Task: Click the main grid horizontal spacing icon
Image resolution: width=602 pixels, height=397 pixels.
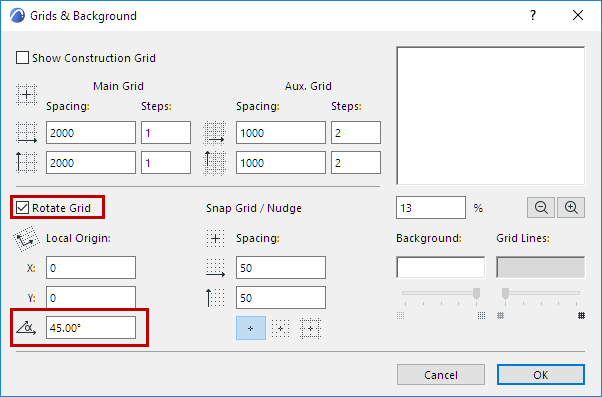Action: [x=26, y=133]
